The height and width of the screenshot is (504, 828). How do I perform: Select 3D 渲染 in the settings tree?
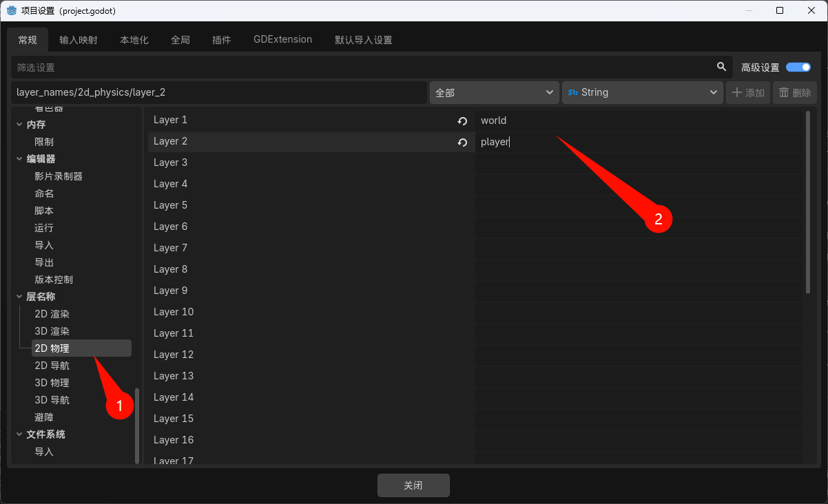pyautogui.click(x=52, y=331)
